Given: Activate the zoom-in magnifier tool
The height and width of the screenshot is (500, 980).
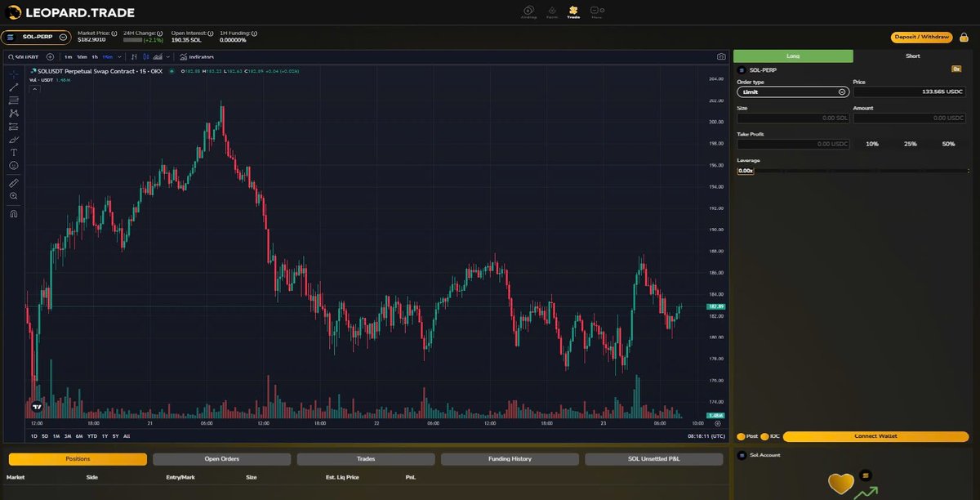Looking at the screenshot, I should (14, 196).
